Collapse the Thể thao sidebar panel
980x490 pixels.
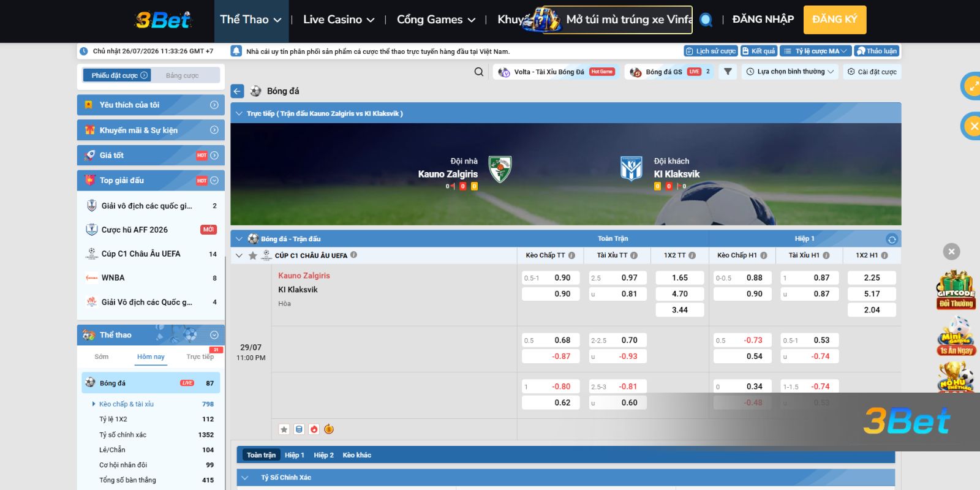tap(214, 335)
